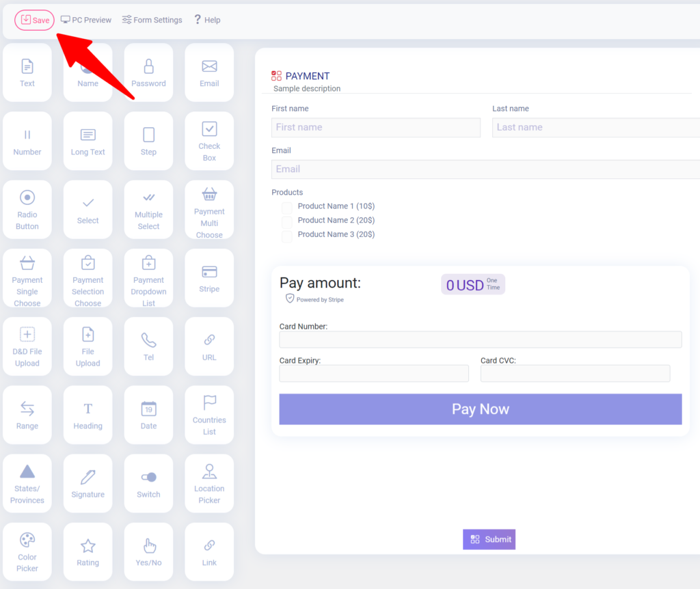The width and height of the screenshot is (700, 589).
Task: Insert a Heading element
Action: pos(88,415)
